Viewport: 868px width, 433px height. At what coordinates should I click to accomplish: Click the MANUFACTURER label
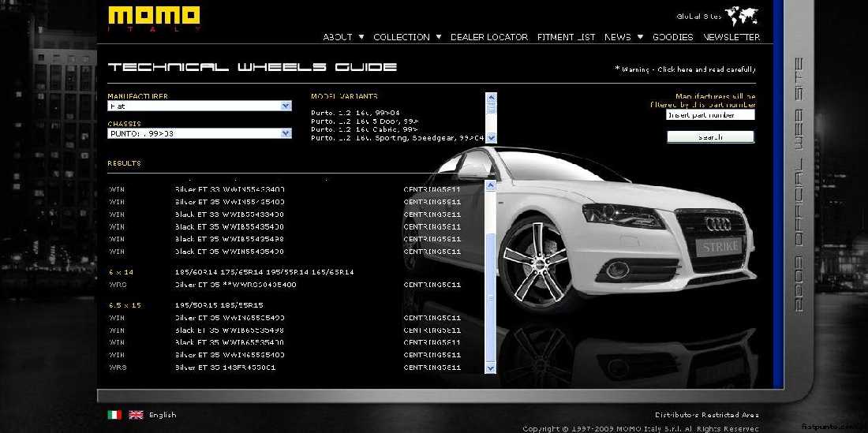coord(138,96)
